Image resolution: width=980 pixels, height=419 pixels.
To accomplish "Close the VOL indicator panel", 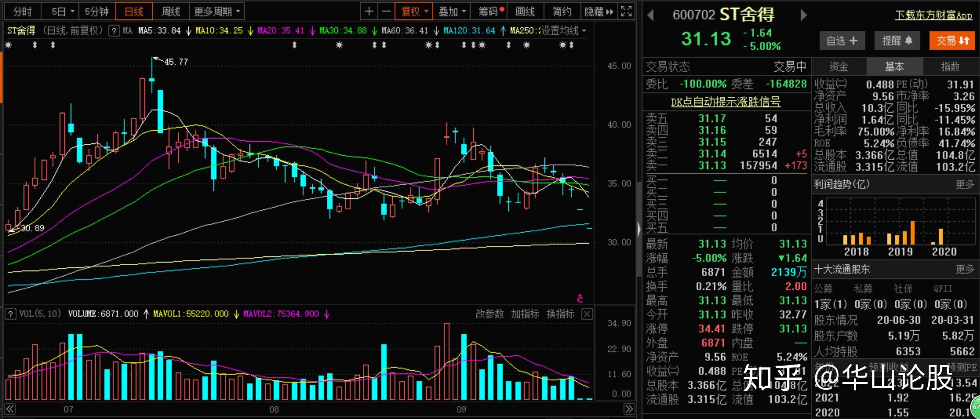I will point(587,314).
